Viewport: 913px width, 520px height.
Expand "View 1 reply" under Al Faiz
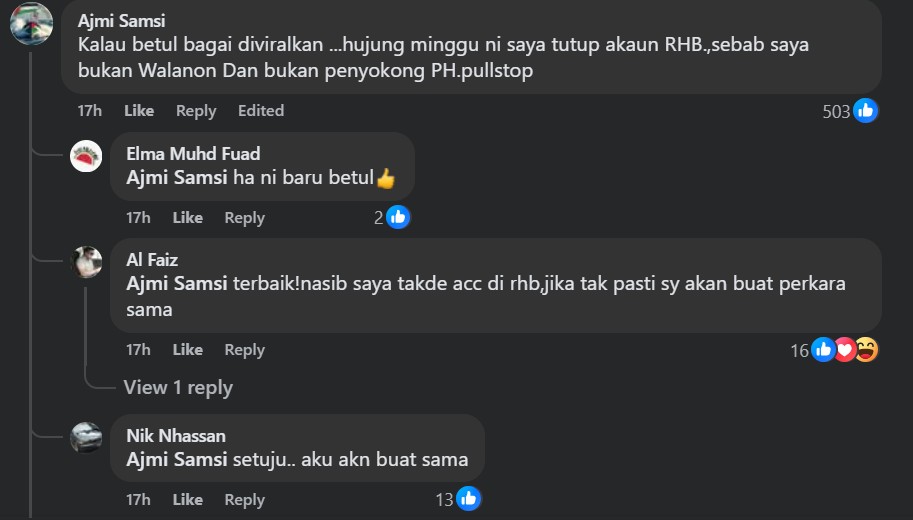(x=178, y=387)
